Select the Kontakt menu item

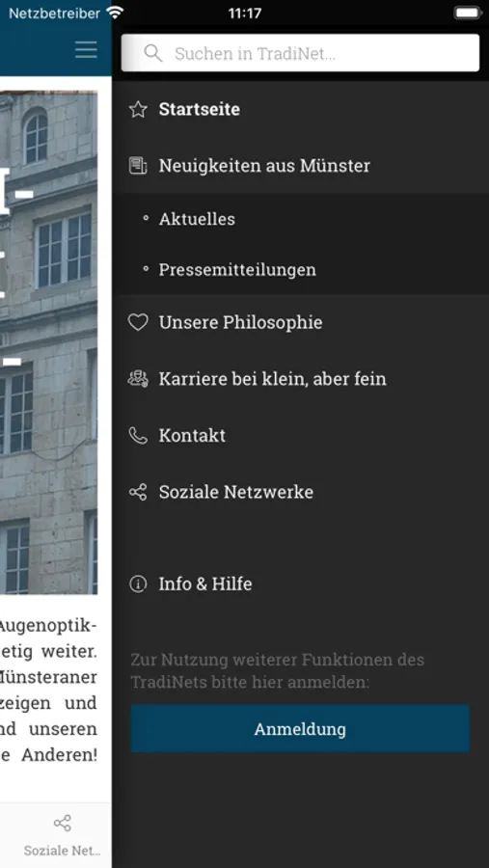coord(301,436)
